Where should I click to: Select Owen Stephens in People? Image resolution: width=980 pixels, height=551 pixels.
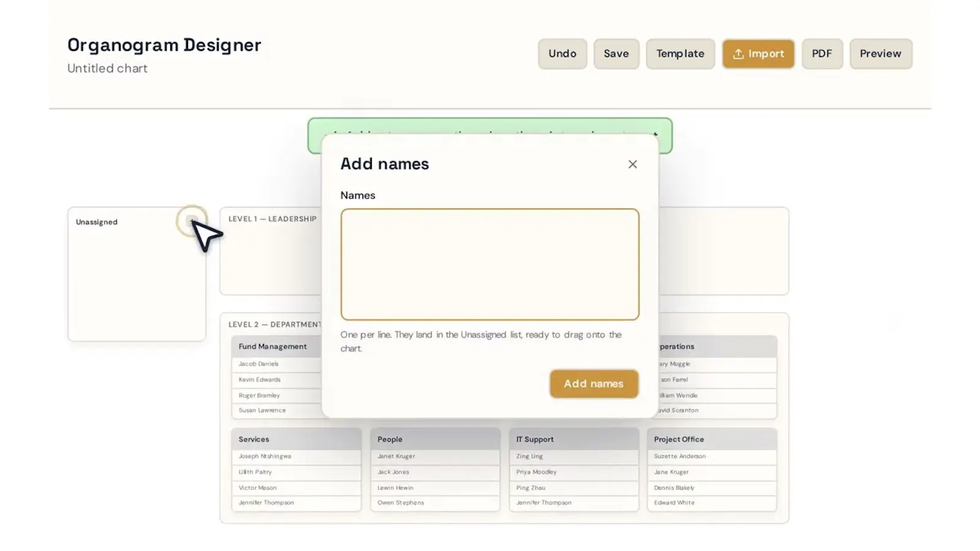pyautogui.click(x=435, y=503)
